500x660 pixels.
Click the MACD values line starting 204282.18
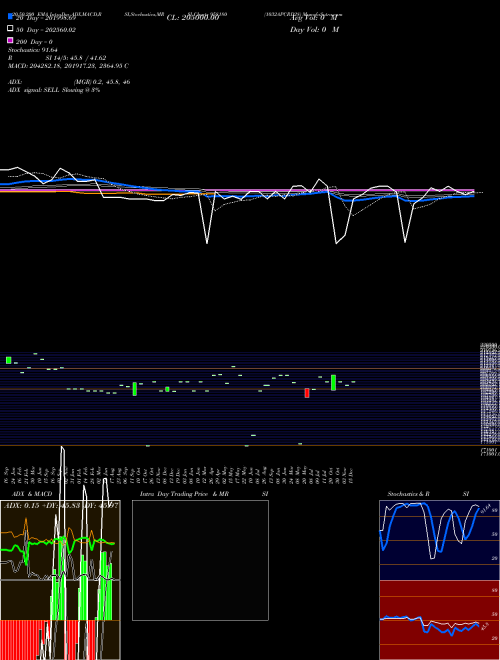68,66
